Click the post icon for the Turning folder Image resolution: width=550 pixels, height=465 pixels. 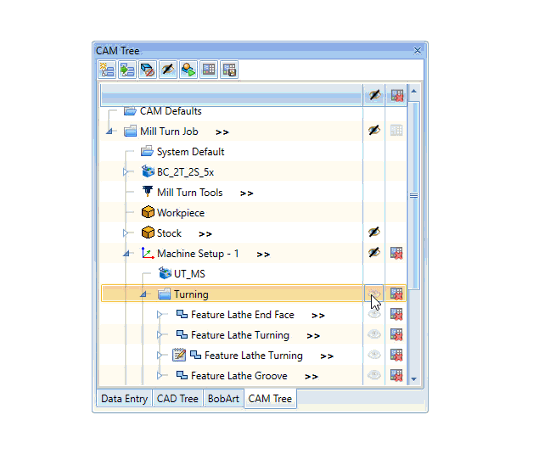pos(396,294)
